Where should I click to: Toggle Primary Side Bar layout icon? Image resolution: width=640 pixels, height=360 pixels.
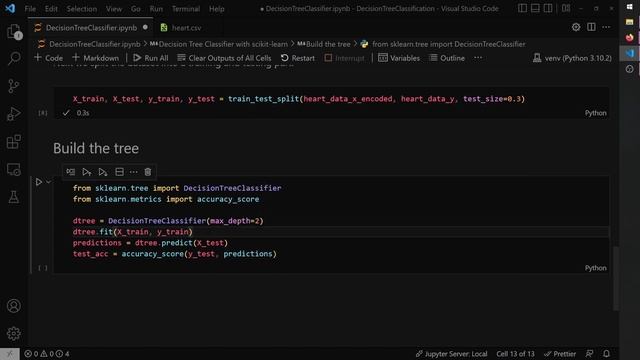(522, 8)
